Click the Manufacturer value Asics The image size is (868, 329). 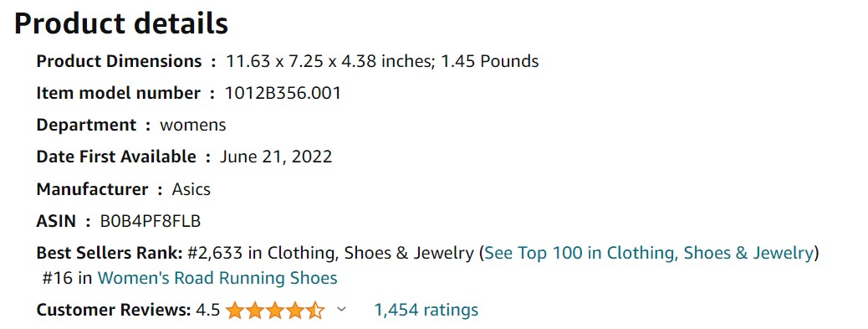pyautogui.click(x=191, y=189)
